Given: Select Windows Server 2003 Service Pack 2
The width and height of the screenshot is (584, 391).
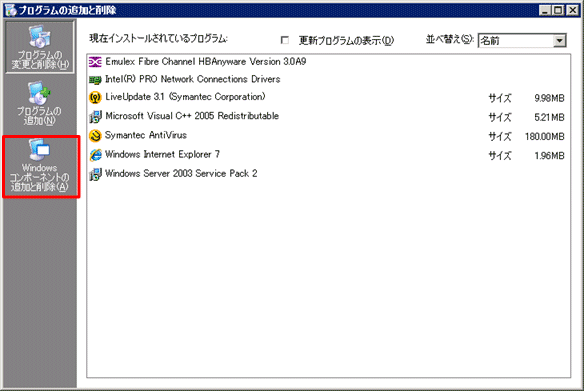Looking at the screenshot, I should (x=181, y=174).
